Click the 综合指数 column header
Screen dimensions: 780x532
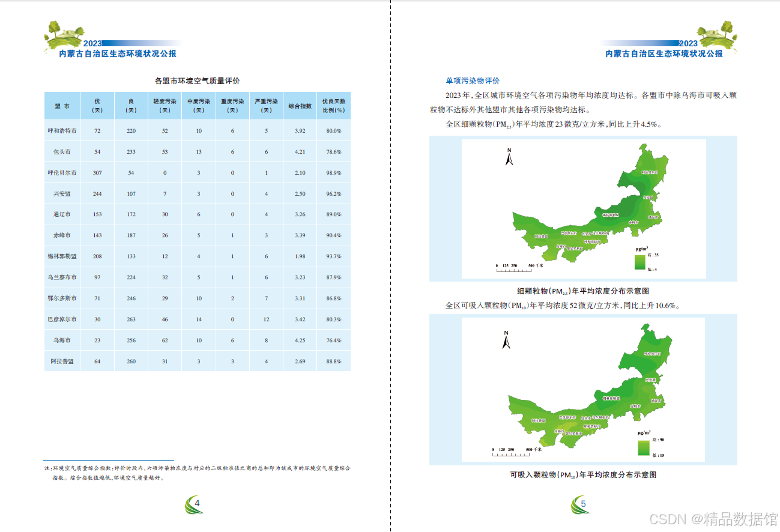tap(300, 106)
